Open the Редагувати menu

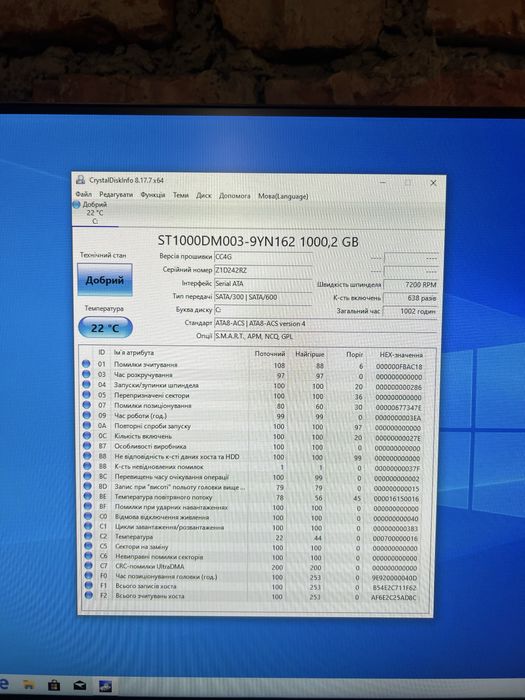(x=116, y=195)
